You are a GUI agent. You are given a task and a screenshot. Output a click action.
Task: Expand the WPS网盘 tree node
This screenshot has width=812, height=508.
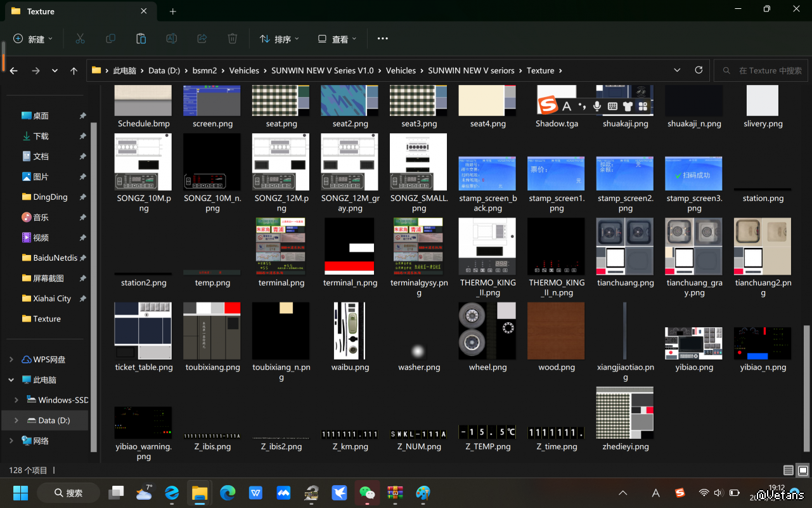11,360
